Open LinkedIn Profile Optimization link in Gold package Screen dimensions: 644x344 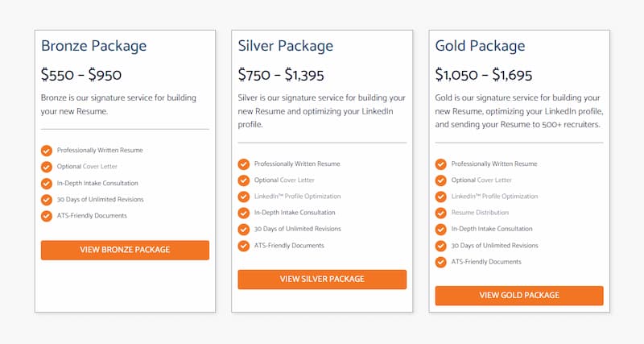tap(494, 197)
